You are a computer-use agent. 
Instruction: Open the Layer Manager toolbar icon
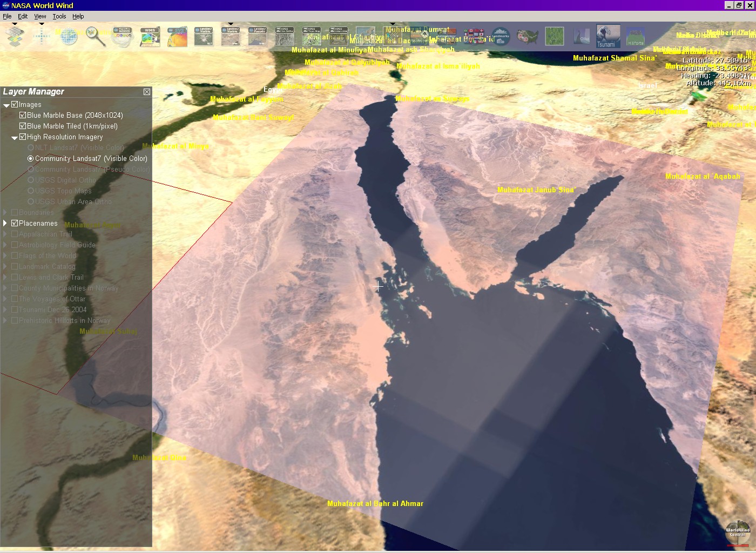(x=15, y=36)
